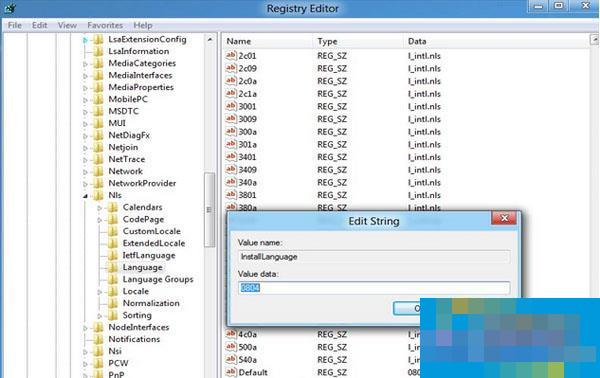
Task: Expand the NetDiagFx key
Action: click(85, 136)
